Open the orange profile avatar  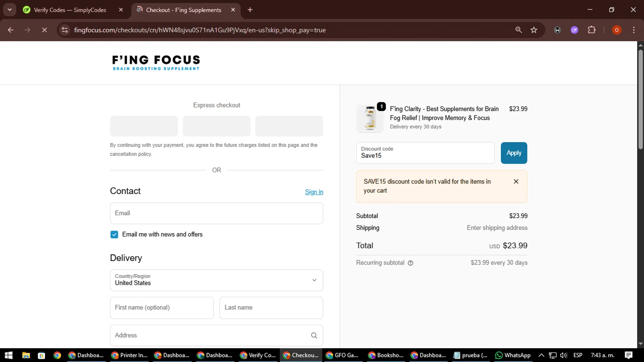coord(617,30)
